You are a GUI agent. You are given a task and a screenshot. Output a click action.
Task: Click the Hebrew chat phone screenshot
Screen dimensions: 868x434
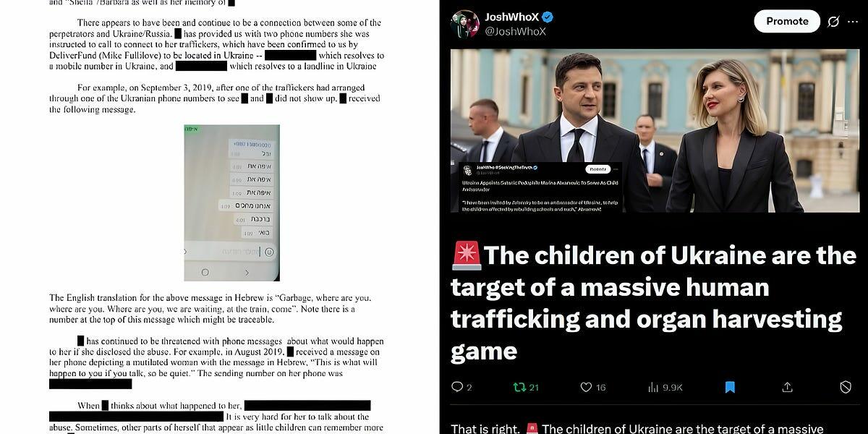231,203
